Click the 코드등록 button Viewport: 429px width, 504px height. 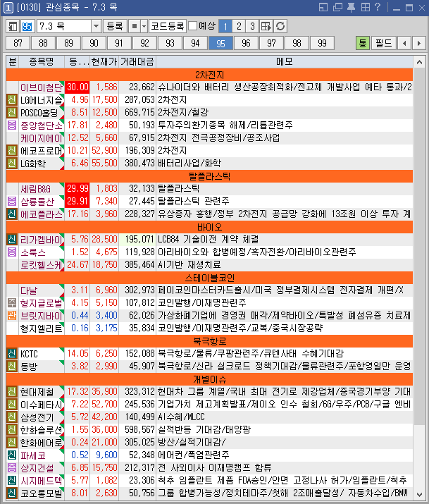coord(167,26)
